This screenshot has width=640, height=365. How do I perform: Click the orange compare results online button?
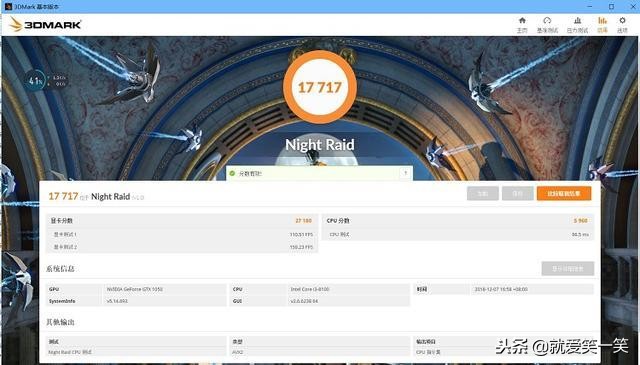tap(564, 194)
